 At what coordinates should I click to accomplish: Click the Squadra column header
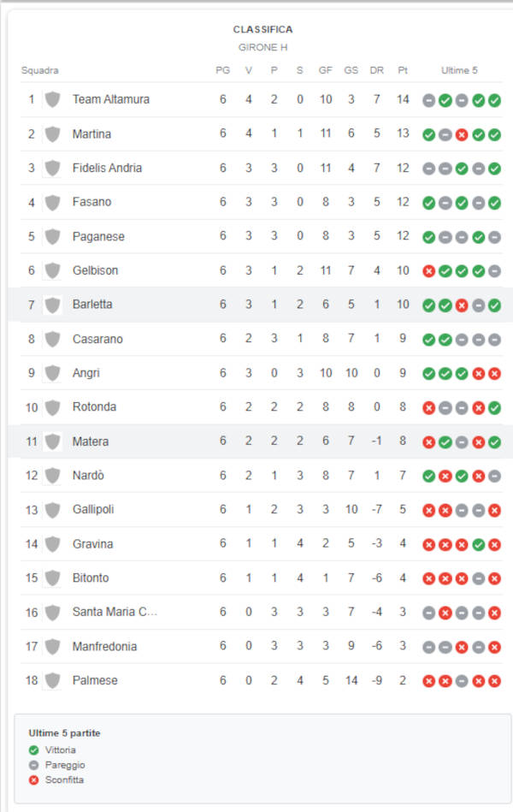click(40, 70)
